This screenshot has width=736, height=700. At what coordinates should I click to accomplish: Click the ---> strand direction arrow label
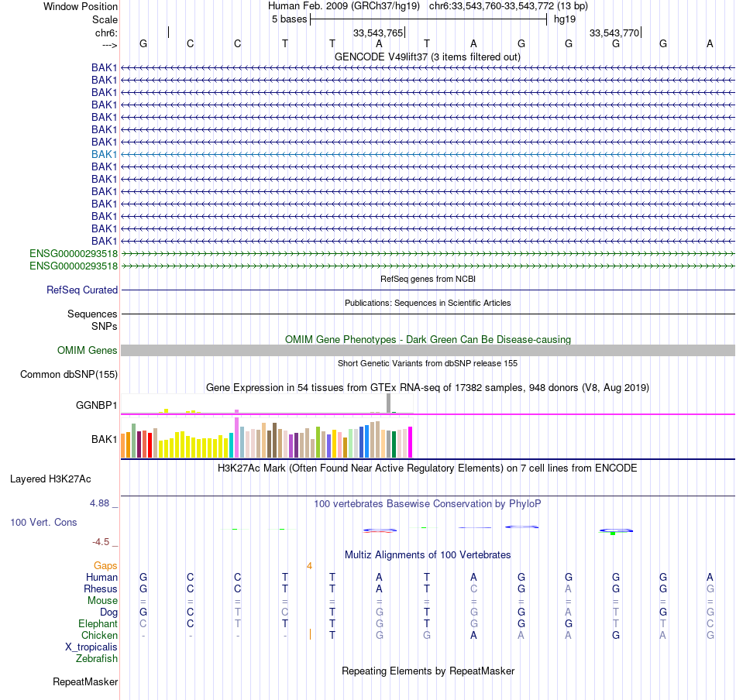pyautogui.click(x=109, y=45)
